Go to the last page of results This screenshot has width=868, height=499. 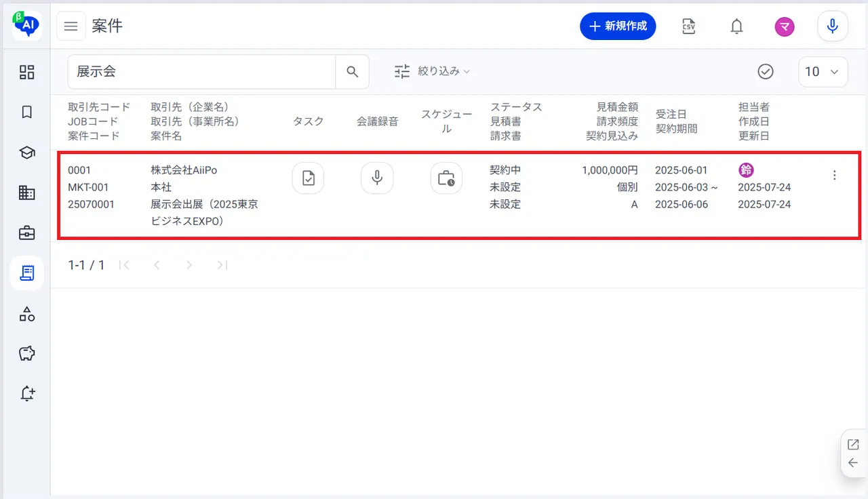tap(222, 265)
